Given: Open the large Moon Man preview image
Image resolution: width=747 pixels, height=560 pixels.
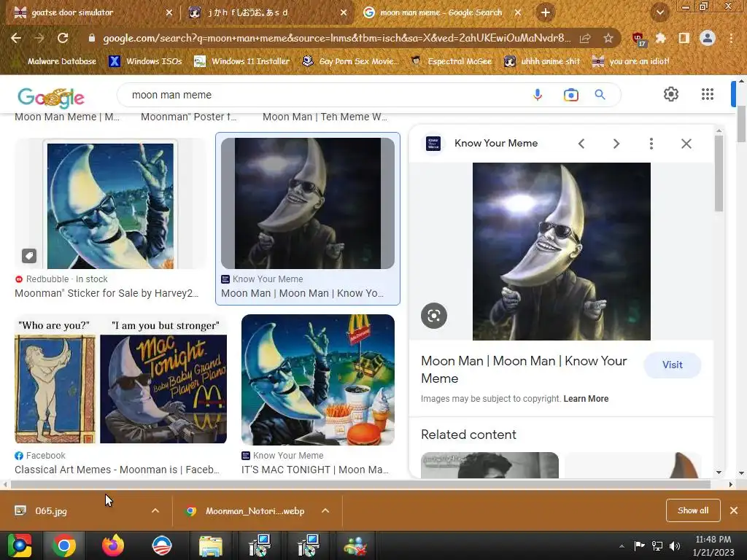Looking at the screenshot, I should pyautogui.click(x=561, y=252).
